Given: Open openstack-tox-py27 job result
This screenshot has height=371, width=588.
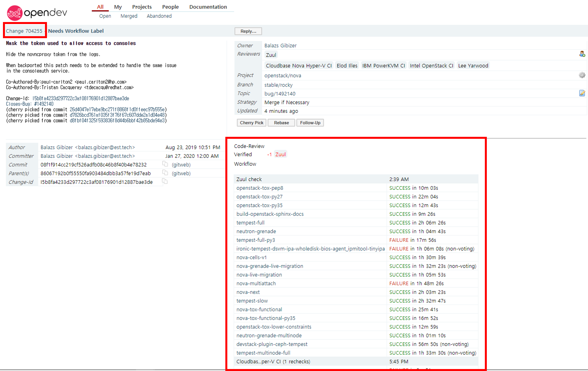Looking at the screenshot, I should coord(260,197).
